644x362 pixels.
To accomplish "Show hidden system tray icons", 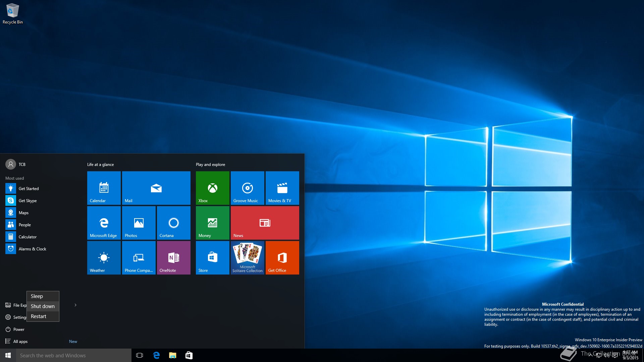I will pos(590,355).
